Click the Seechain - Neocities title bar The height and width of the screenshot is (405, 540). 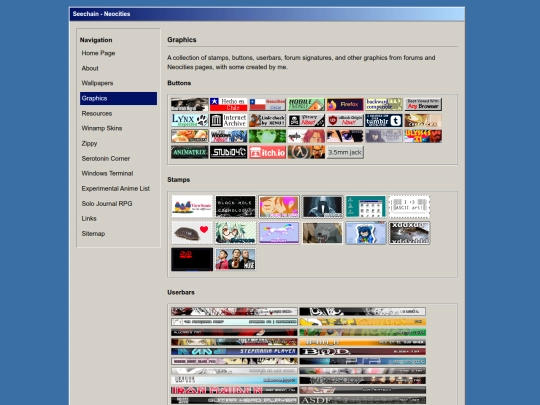coord(267,14)
